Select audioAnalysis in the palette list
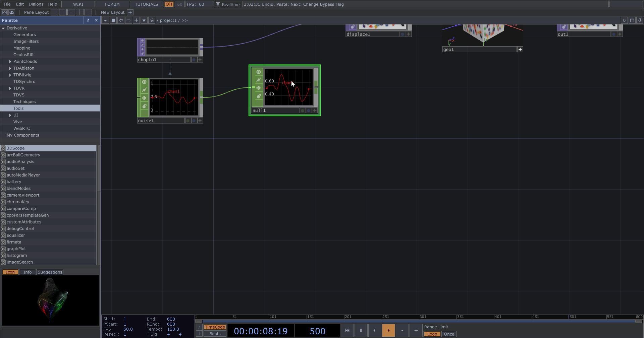This screenshot has width=644, height=338. tap(20, 161)
